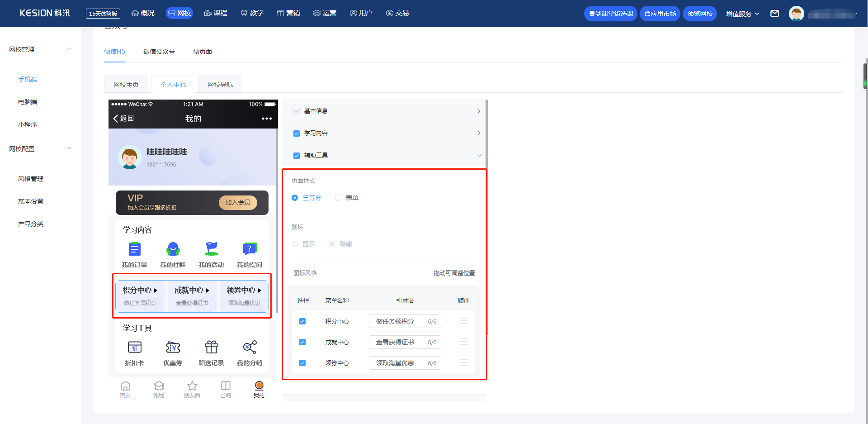The width and height of the screenshot is (868, 424).
Task: Tap the 我的活动 flag icon
Action: (211, 249)
